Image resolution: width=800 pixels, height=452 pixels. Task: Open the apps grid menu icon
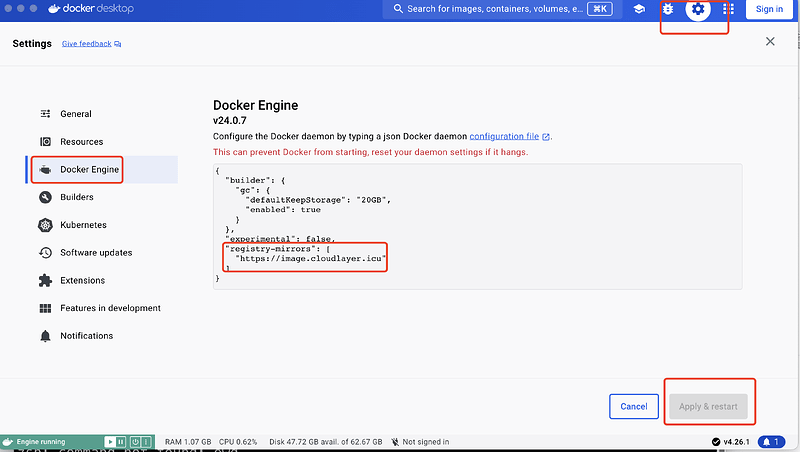[x=728, y=9]
